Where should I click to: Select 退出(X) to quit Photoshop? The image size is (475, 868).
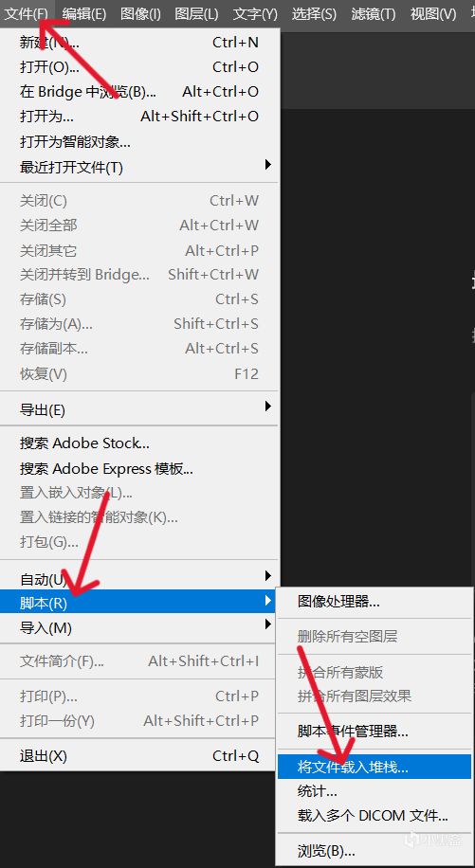(x=139, y=755)
